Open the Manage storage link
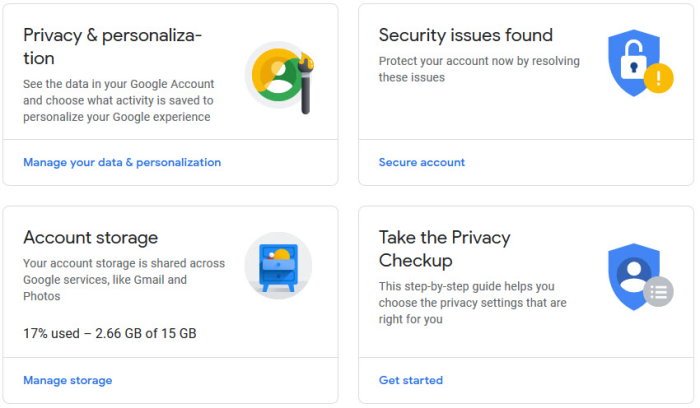The width and height of the screenshot is (700, 408). (x=68, y=380)
